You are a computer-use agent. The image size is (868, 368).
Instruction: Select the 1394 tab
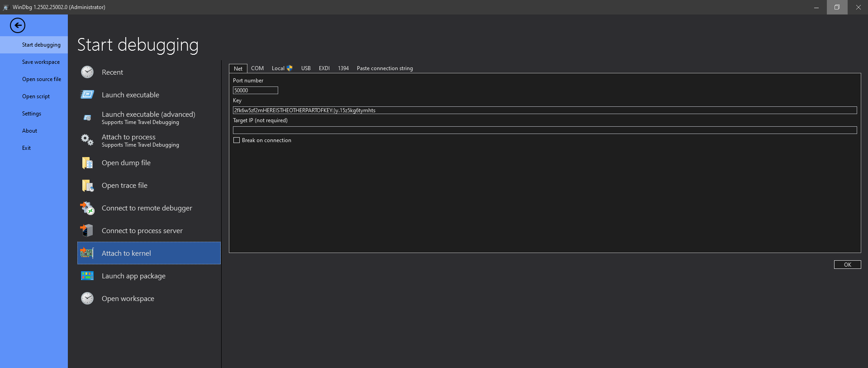pyautogui.click(x=343, y=68)
